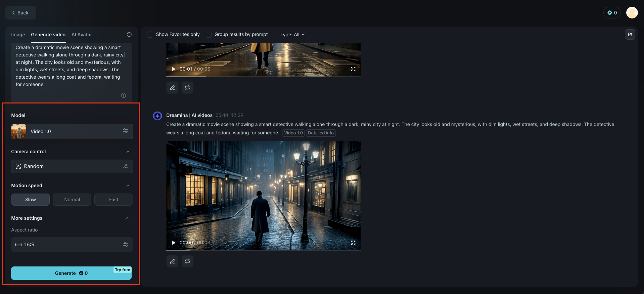Open camera control Random settings icon
The width and height of the screenshot is (644, 294).
(x=125, y=166)
